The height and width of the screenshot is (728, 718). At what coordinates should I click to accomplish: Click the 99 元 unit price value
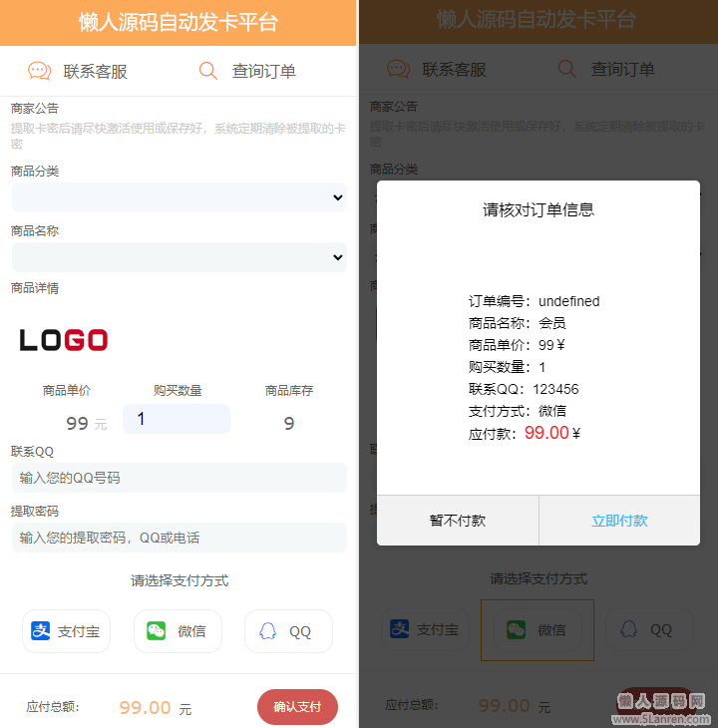[x=87, y=423]
